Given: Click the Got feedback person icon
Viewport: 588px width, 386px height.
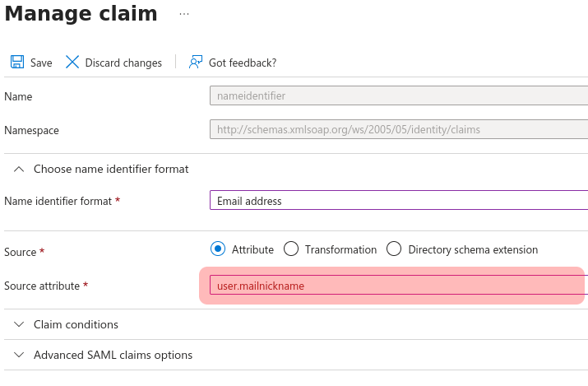Looking at the screenshot, I should pos(196,63).
